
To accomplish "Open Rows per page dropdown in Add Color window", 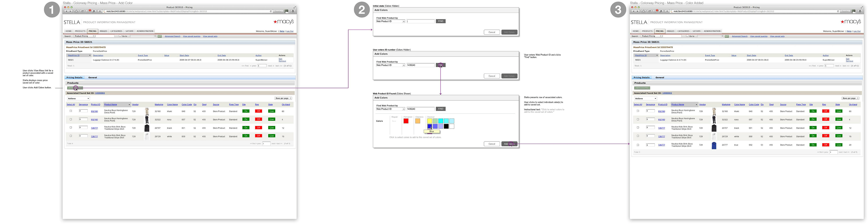I will pyautogui.click(x=283, y=98).
